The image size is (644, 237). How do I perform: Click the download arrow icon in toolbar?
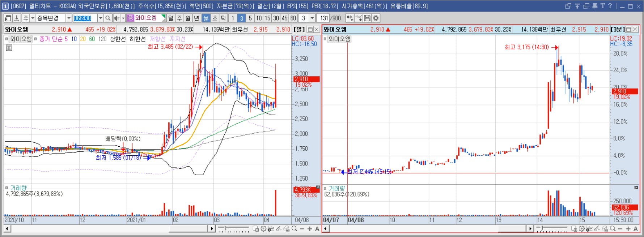pyautogui.click(x=17, y=18)
